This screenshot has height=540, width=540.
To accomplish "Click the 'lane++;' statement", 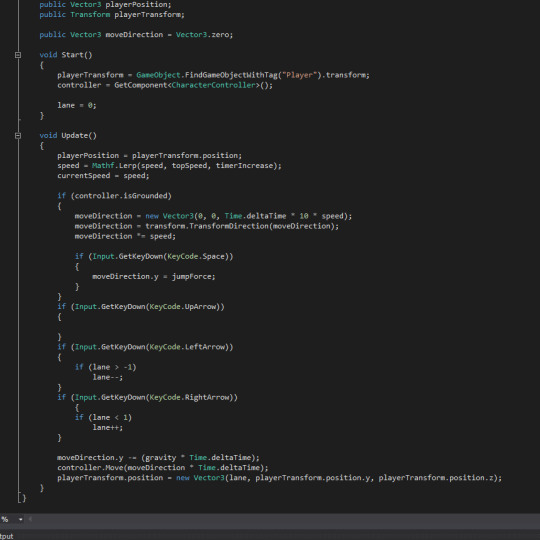I will (107, 427).
